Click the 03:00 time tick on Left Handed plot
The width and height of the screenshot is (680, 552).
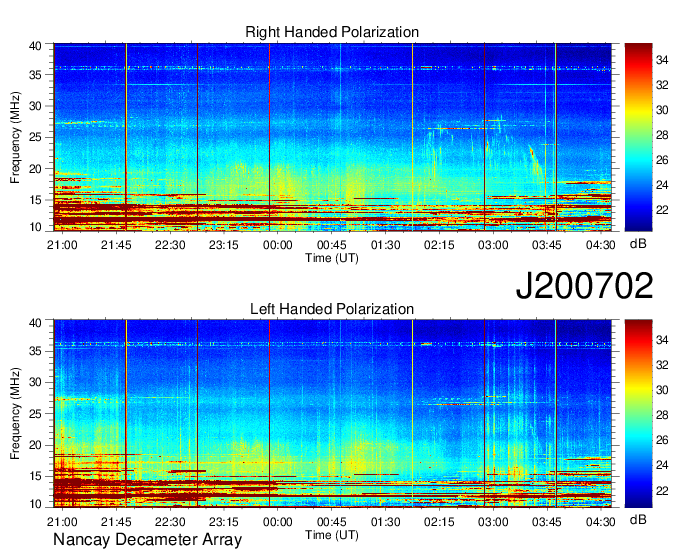[x=493, y=522]
